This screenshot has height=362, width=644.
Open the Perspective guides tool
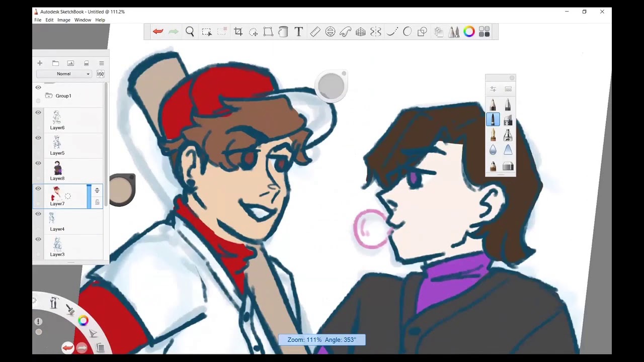point(360,32)
